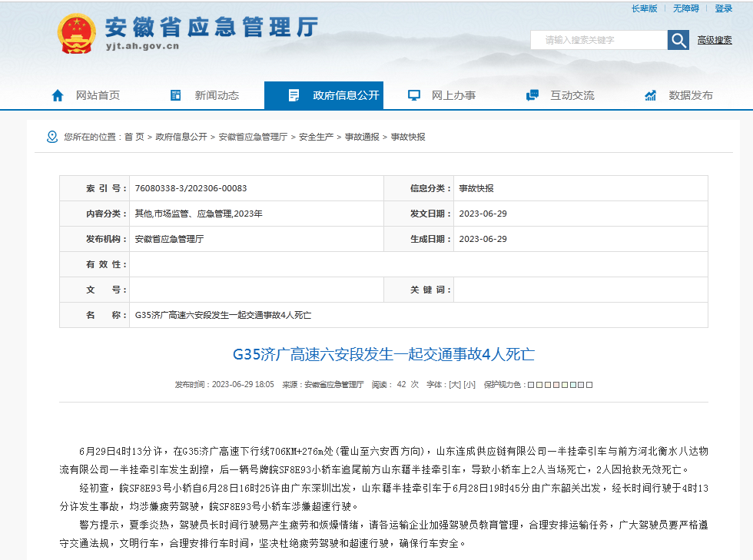The width and height of the screenshot is (753, 560).
Task: Go to 事故通报 in the breadcrumb
Action: point(362,137)
